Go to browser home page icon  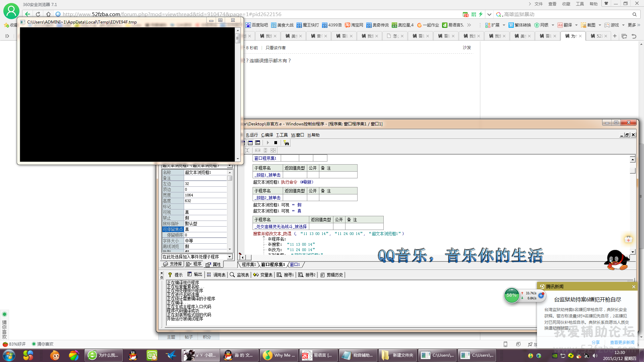(48, 14)
